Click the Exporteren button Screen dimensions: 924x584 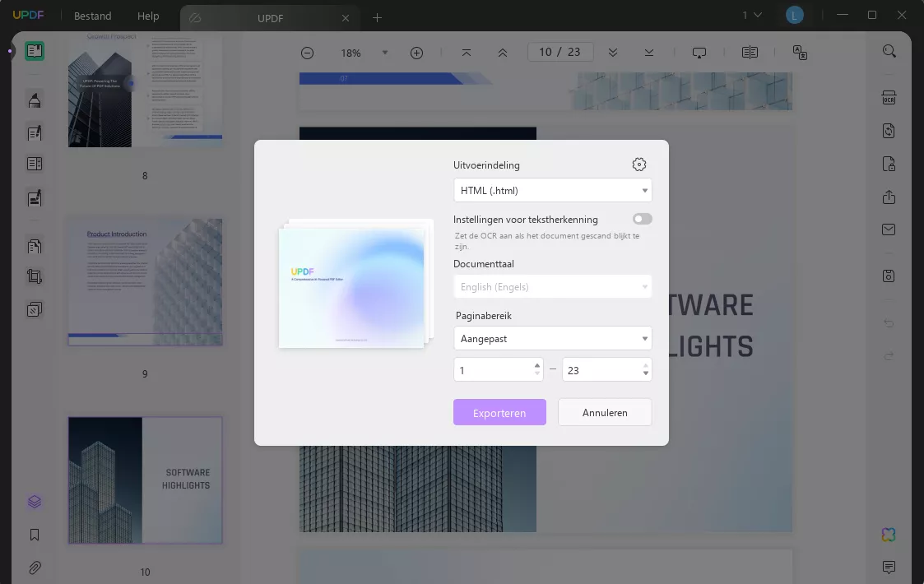click(499, 412)
